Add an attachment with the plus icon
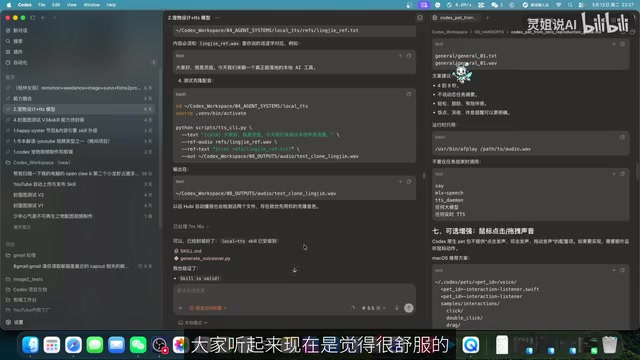640x360 pixels. coord(180,308)
